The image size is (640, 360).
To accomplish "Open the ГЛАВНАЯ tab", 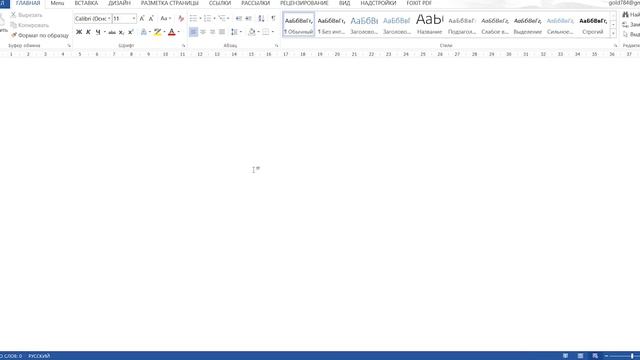I will [28, 3].
